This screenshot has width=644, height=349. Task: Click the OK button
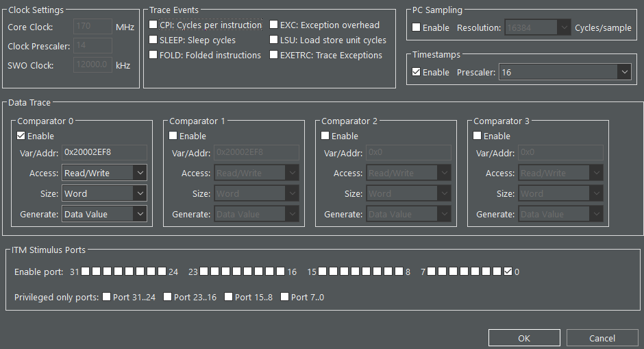[x=524, y=338]
